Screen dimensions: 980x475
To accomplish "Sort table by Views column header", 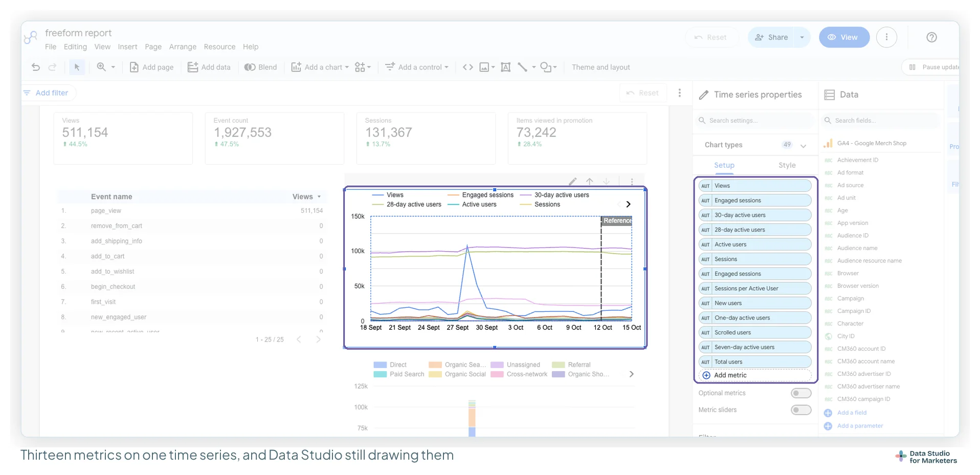I will [306, 196].
